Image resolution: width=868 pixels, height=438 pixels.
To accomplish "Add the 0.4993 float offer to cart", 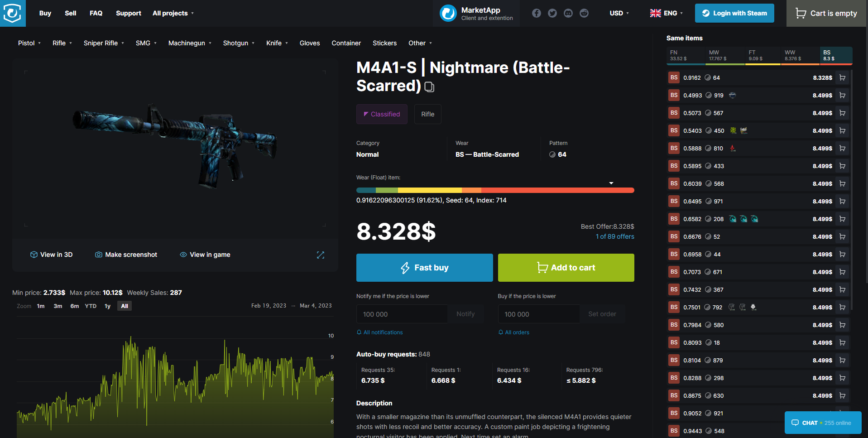I will [842, 96].
